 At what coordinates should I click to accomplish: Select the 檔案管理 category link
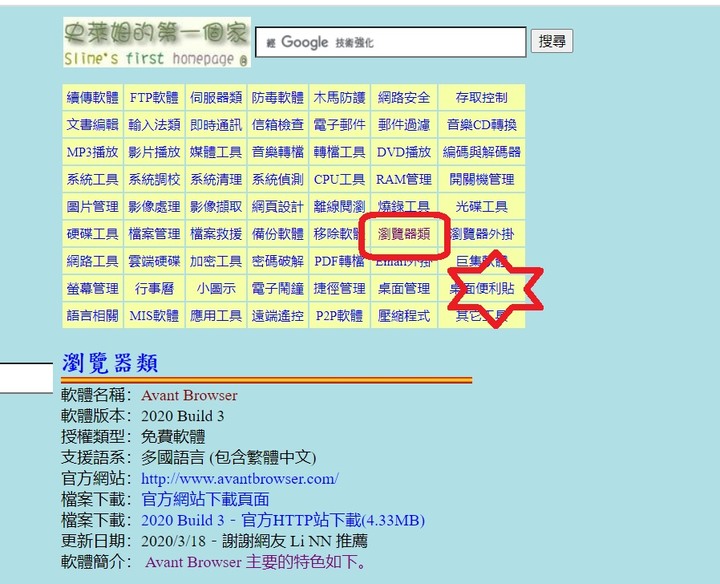pyautogui.click(x=154, y=234)
